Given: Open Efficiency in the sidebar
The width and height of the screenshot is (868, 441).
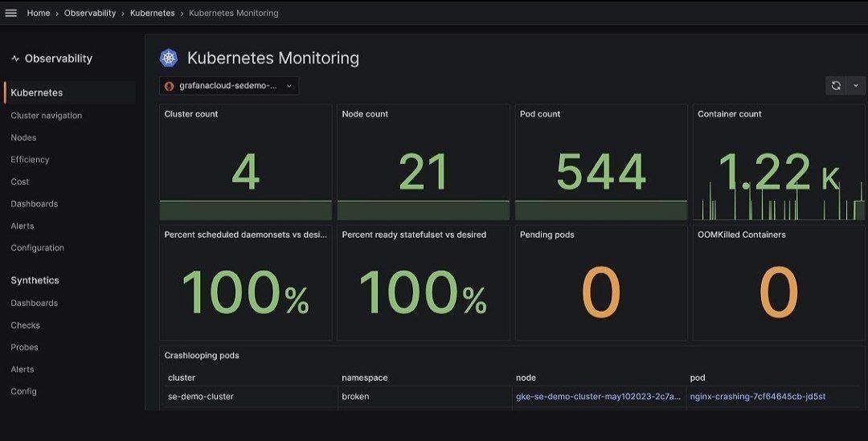Looking at the screenshot, I should (30, 159).
